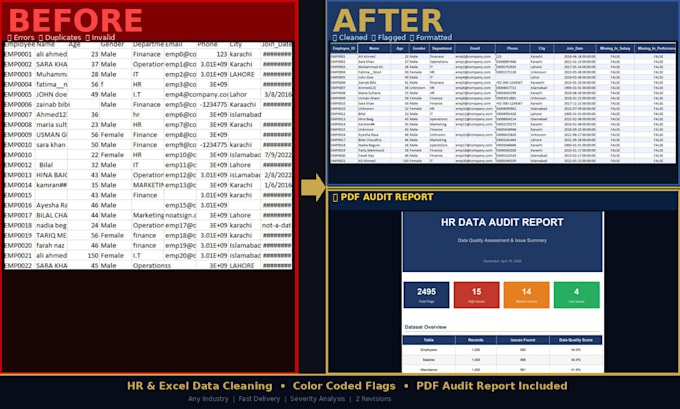The width and height of the screenshot is (680, 409).
Task: Select the JOHN doe name cell
Action: coord(52,94)
